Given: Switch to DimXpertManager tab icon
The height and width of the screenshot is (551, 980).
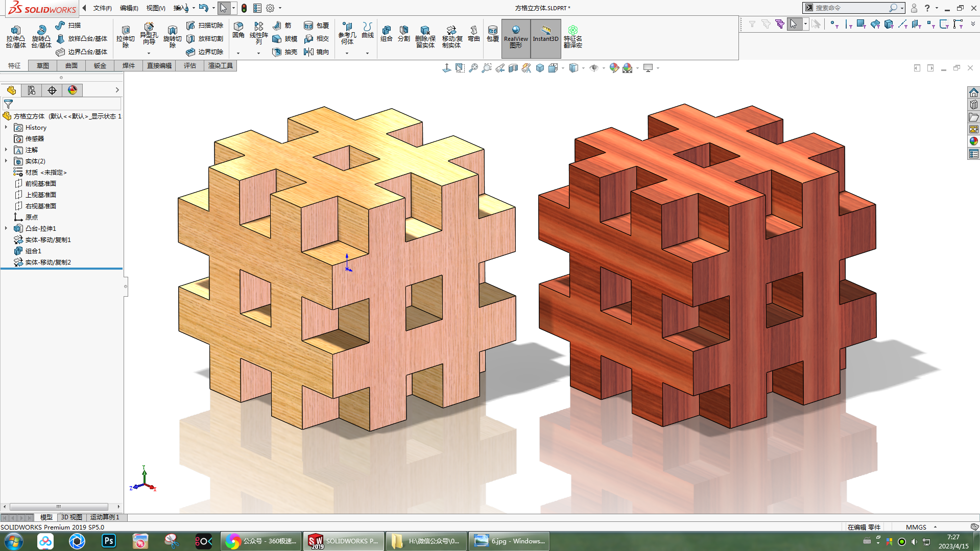Looking at the screenshot, I should pyautogui.click(x=52, y=90).
